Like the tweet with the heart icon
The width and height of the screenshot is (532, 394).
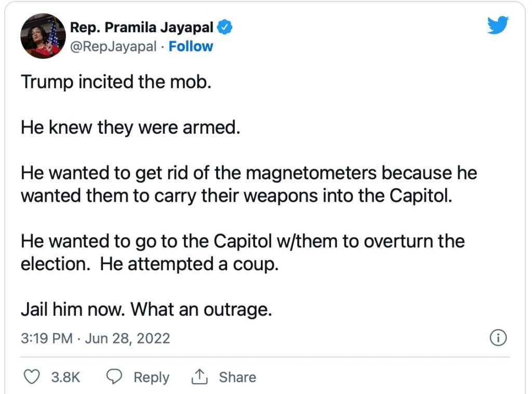[32, 377]
